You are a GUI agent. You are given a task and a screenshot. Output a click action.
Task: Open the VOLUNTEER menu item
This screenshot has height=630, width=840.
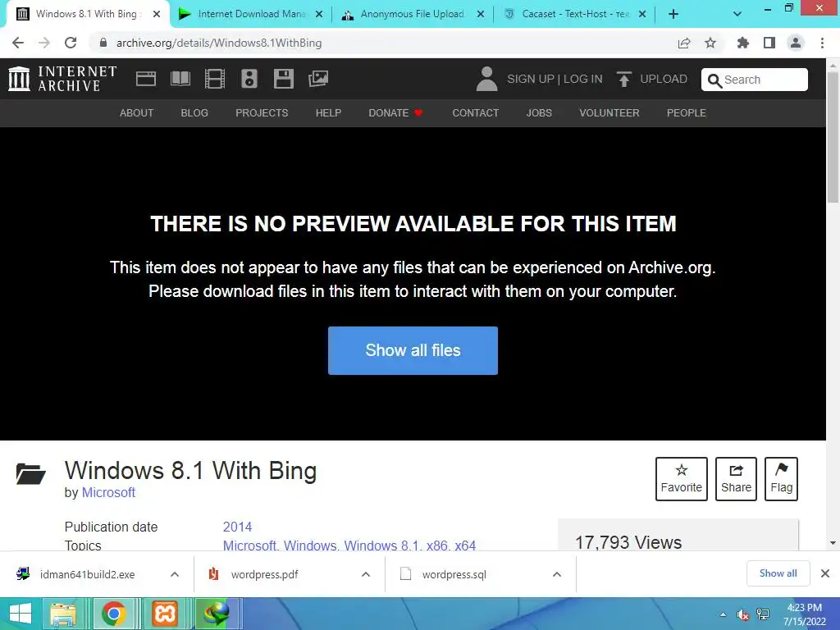(x=609, y=113)
